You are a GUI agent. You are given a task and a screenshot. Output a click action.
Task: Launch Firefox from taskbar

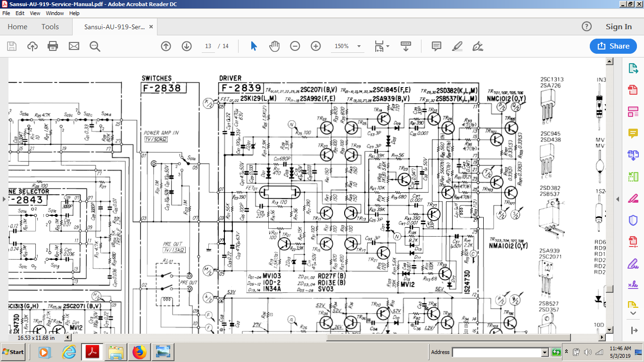tap(139, 352)
